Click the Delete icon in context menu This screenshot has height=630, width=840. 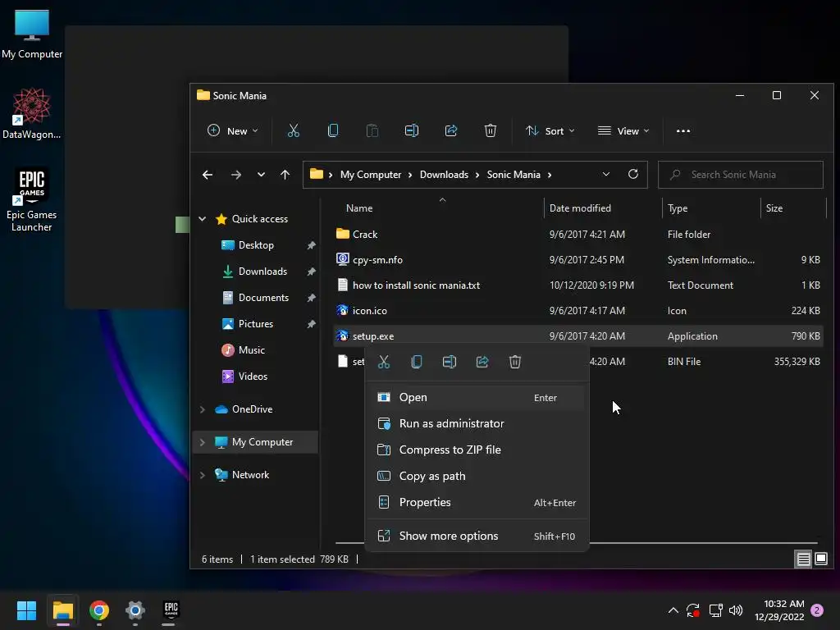(515, 362)
